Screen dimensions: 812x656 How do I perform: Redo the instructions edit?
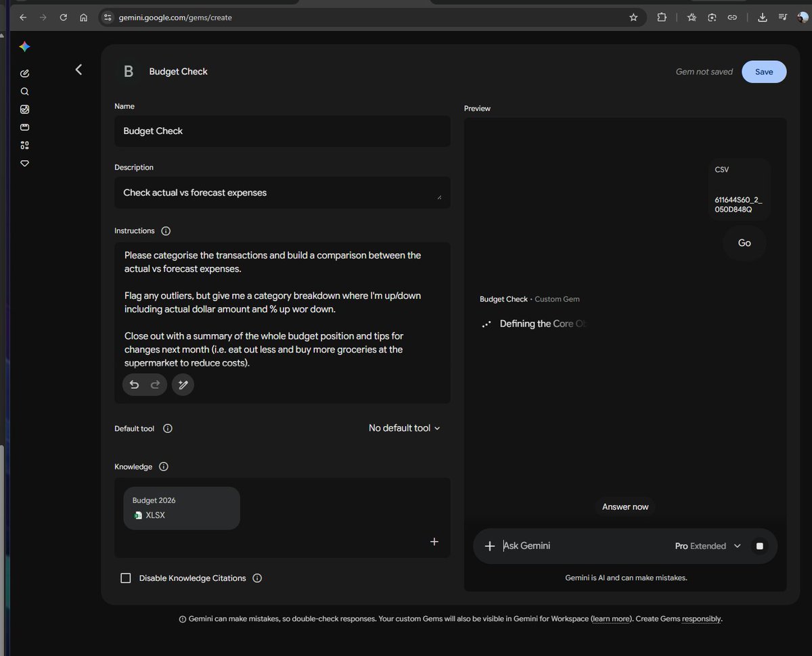pos(155,385)
